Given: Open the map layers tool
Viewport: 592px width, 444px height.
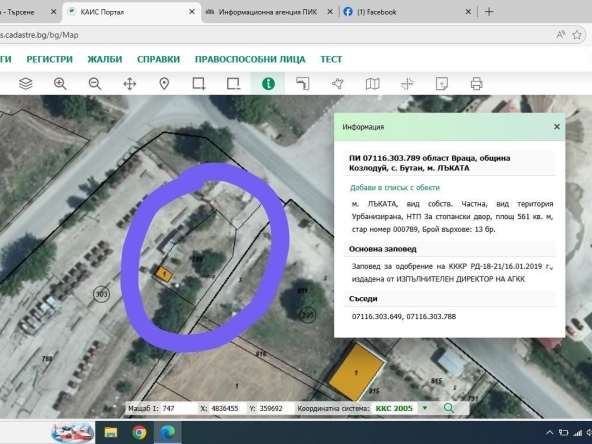Looking at the screenshot, I should 25,83.
